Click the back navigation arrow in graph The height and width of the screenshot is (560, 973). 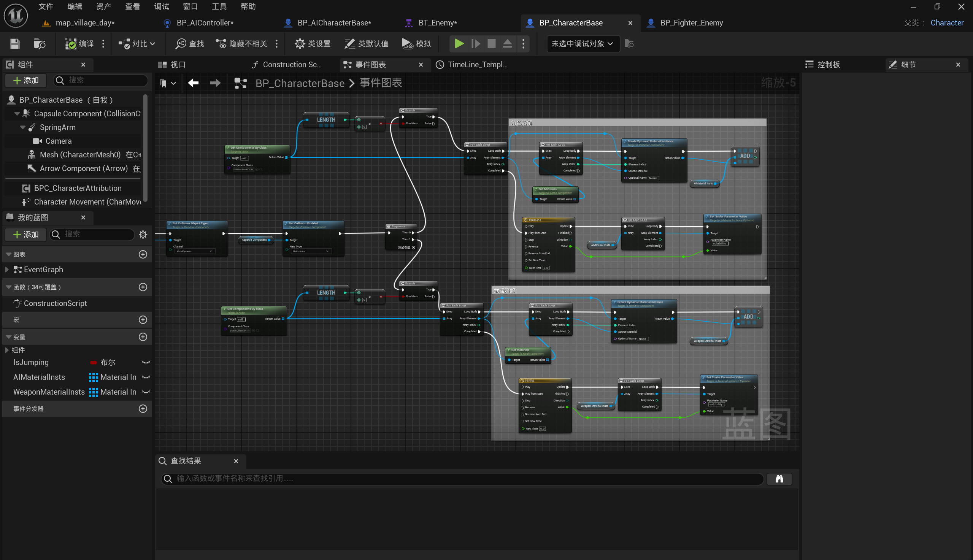[193, 83]
